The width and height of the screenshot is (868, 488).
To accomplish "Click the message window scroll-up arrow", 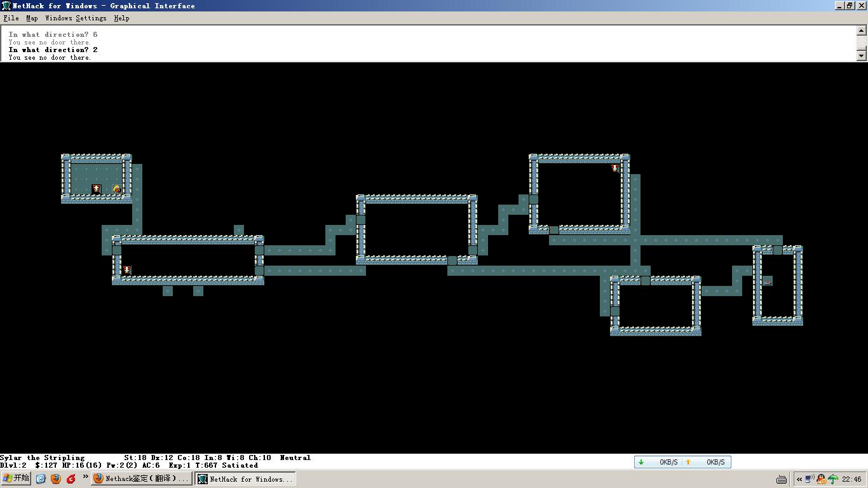I will [x=862, y=30].
